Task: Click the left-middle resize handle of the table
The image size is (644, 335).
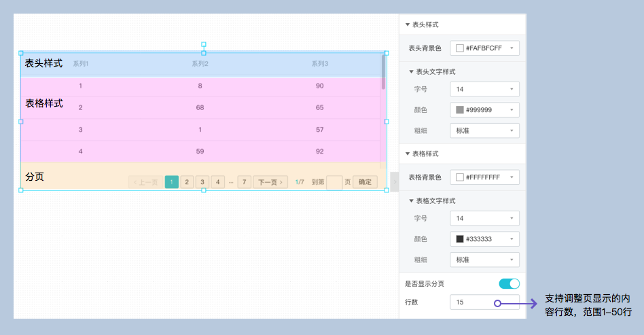Action: pyautogui.click(x=21, y=122)
